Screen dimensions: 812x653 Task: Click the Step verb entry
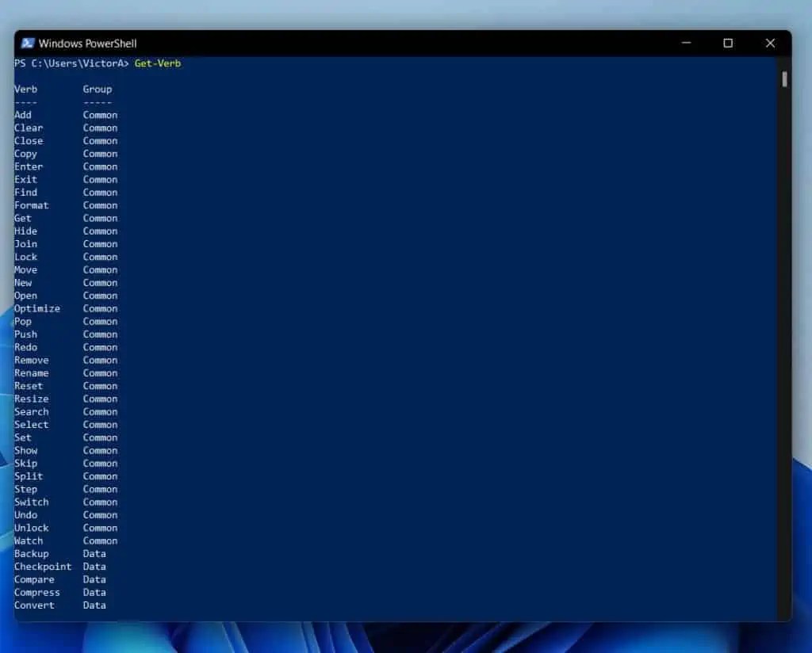coord(25,490)
